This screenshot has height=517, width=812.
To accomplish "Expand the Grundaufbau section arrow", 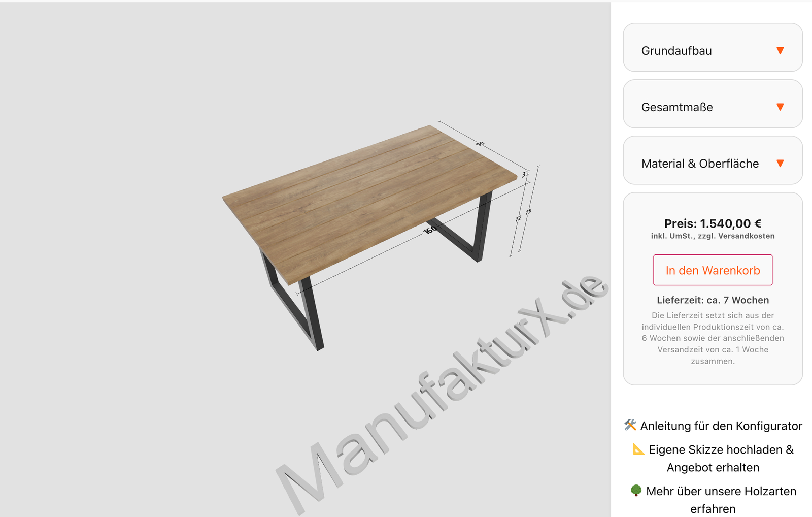I will coord(780,50).
